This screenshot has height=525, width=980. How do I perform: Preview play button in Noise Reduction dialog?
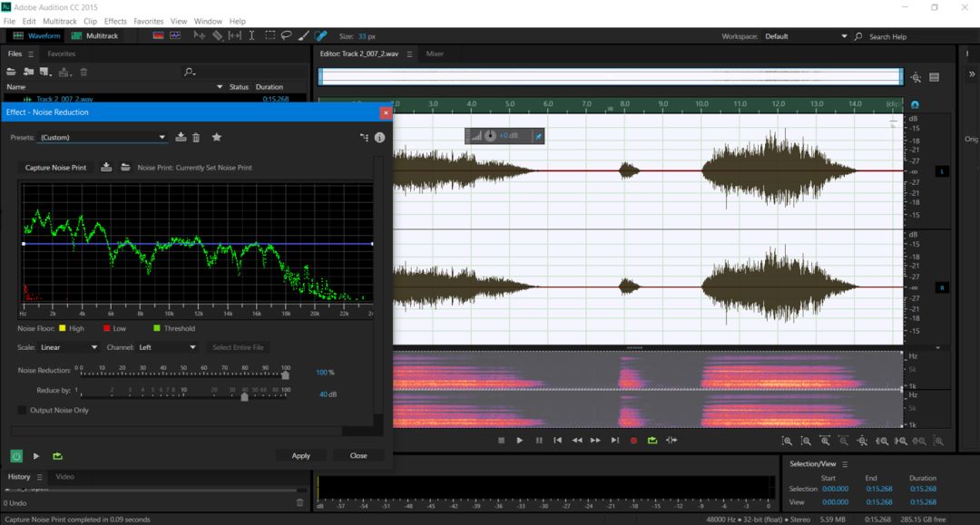point(36,456)
